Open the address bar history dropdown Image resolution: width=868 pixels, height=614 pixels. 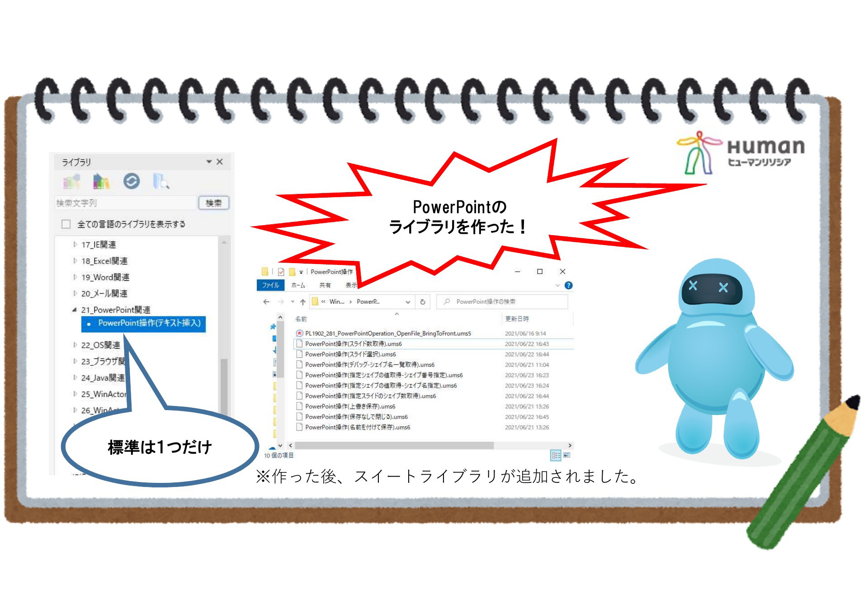[x=408, y=302]
